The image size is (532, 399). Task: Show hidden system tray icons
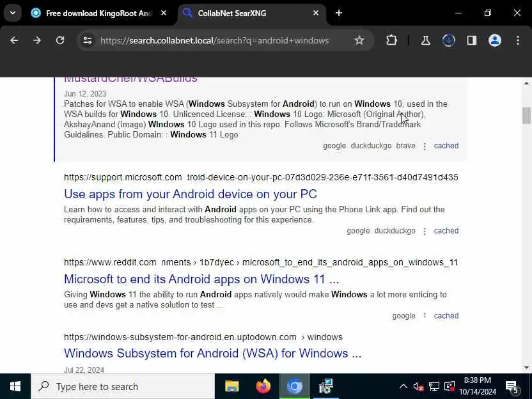(x=403, y=386)
